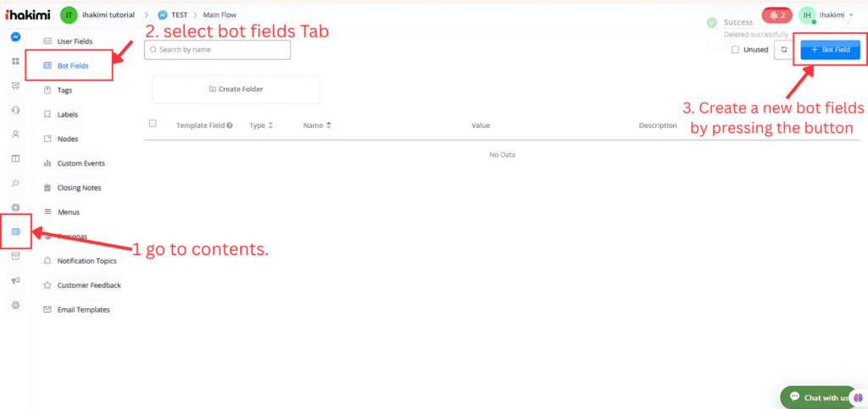Sort the table by Type column
This screenshot has width=868, height=409.
[x=261, y=125]
